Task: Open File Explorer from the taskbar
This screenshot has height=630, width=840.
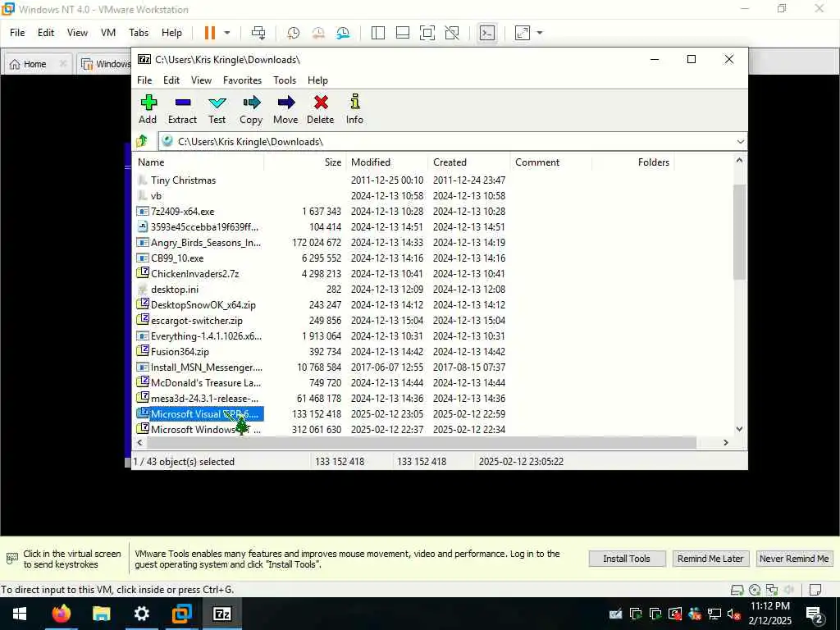Action: point(101,614)
